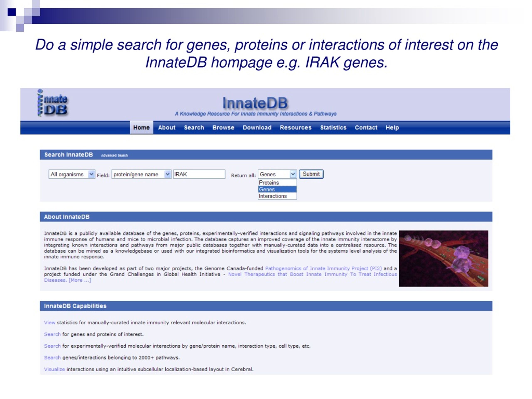Click the About InnateDB section header

(67, 217)
